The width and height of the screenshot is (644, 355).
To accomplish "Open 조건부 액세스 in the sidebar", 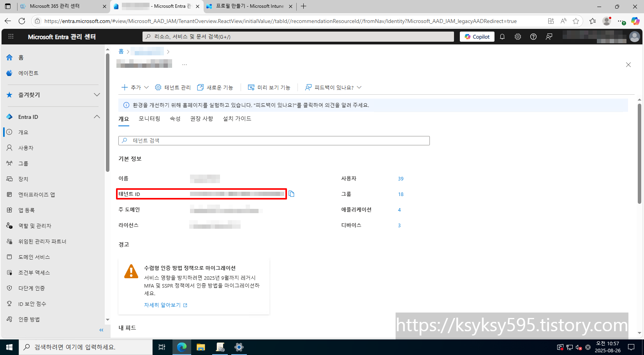I will [x=34, y=272].
